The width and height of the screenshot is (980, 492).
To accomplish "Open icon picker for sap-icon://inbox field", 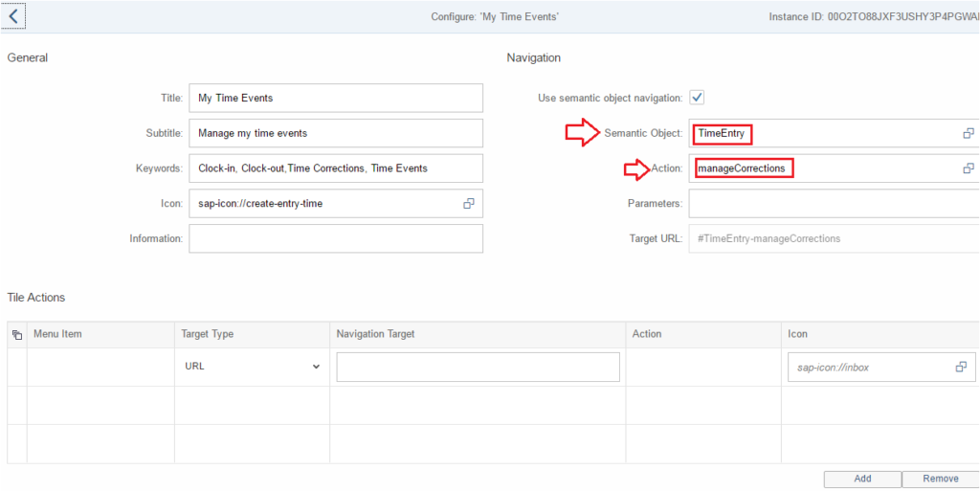I will [961, 367].
